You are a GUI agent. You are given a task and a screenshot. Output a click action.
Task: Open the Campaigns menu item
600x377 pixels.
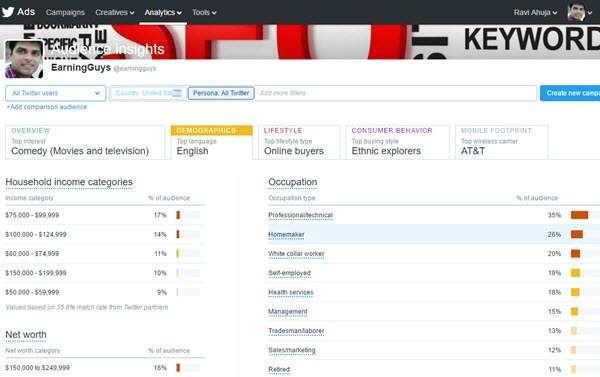(x=65, y=12)
